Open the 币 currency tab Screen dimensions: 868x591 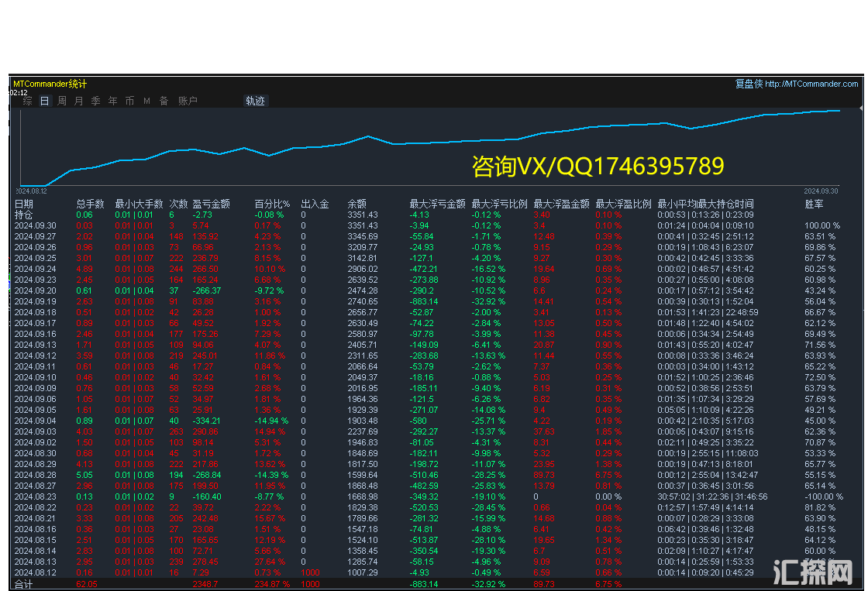click(x=129, y=101)
